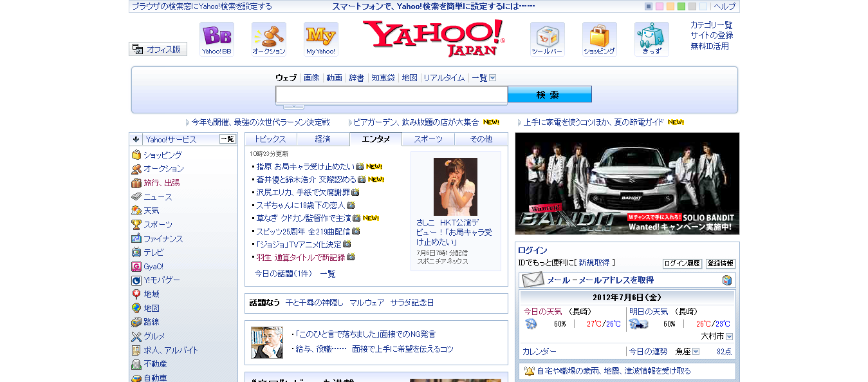The image size is (868, 382).
Task: Select the リアルタイム search tab
Action: pos(444,78)
